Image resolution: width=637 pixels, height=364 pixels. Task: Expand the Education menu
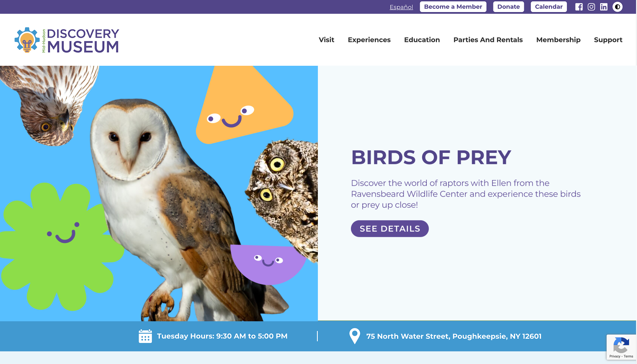coord(422,40)
